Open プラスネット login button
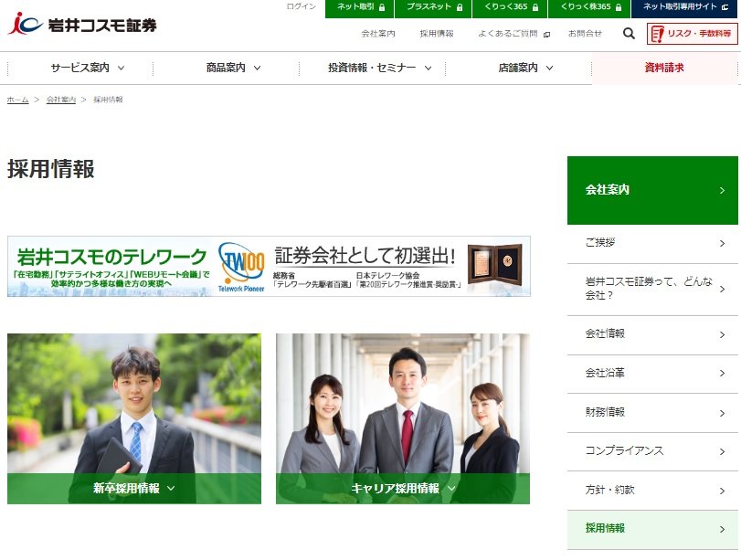The height and width of the screenshot is (560, 741). [x=433, y=8]
